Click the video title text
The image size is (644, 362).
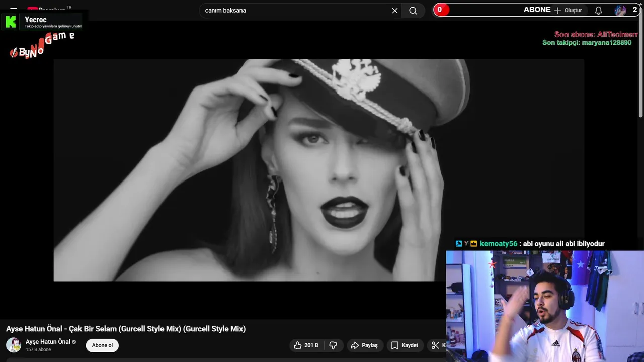click(126, 329)
